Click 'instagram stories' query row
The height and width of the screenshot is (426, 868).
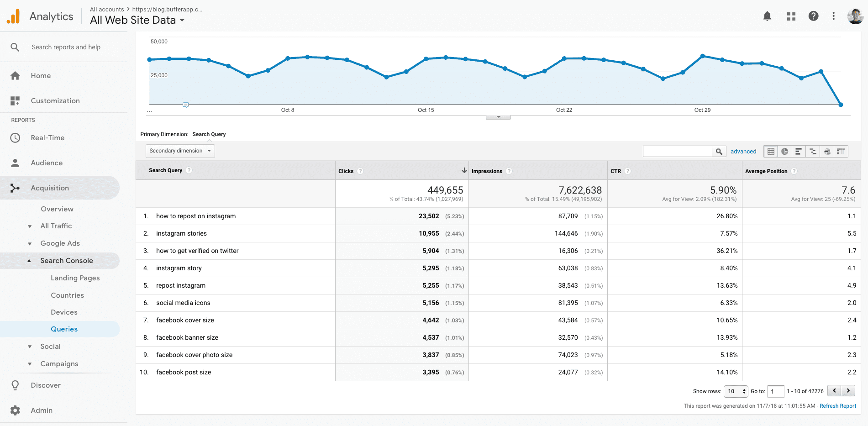181,234
